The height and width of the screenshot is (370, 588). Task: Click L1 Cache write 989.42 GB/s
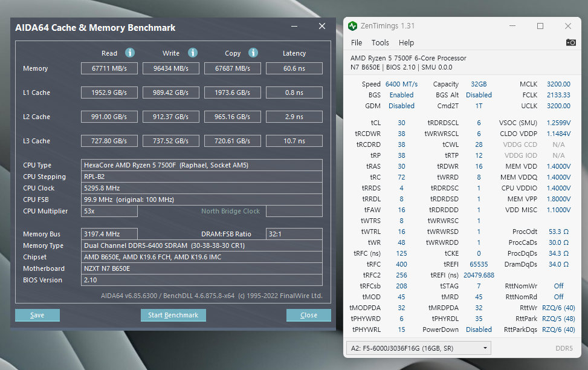[170, 92]
